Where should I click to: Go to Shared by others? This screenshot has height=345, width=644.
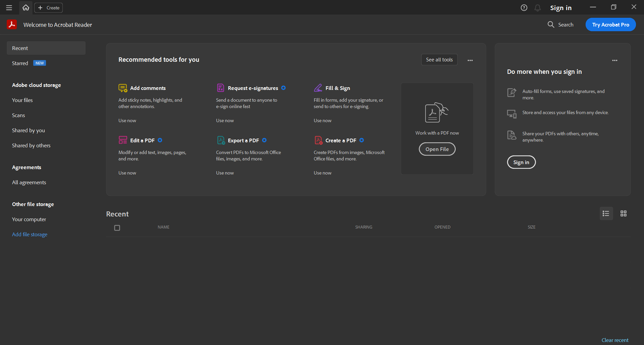coord(31,145)
